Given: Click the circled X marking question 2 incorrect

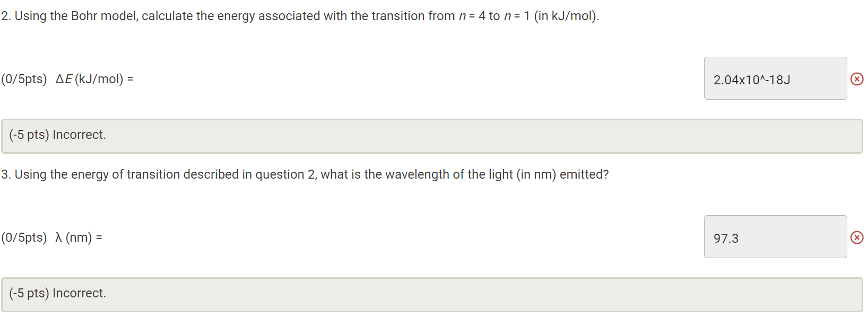Looking at the screenshot, I should 857,78.
